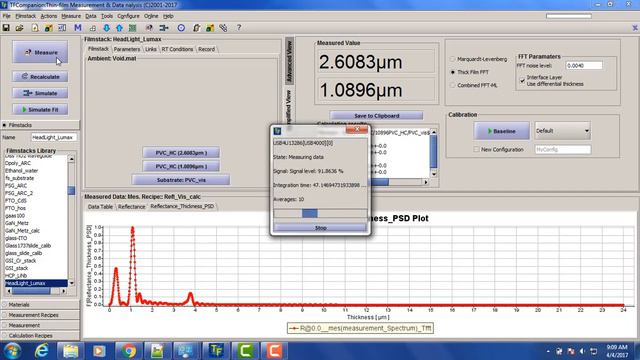Select PSG_ARC_2 in Filmstacks Library
The image size is (640, 360).
[19, 193]
